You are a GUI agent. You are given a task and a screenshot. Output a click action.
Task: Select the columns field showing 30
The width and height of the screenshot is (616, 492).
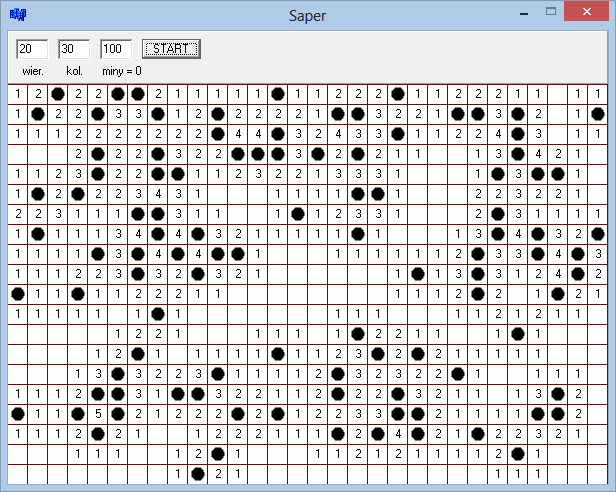pyautogui.click(x=74, y=49)
